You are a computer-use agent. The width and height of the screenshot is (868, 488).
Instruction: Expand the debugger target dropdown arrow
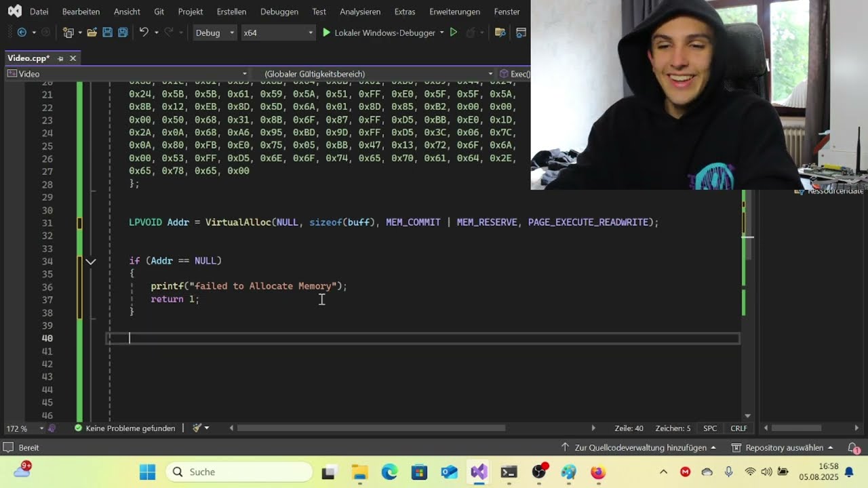[441, 33]
